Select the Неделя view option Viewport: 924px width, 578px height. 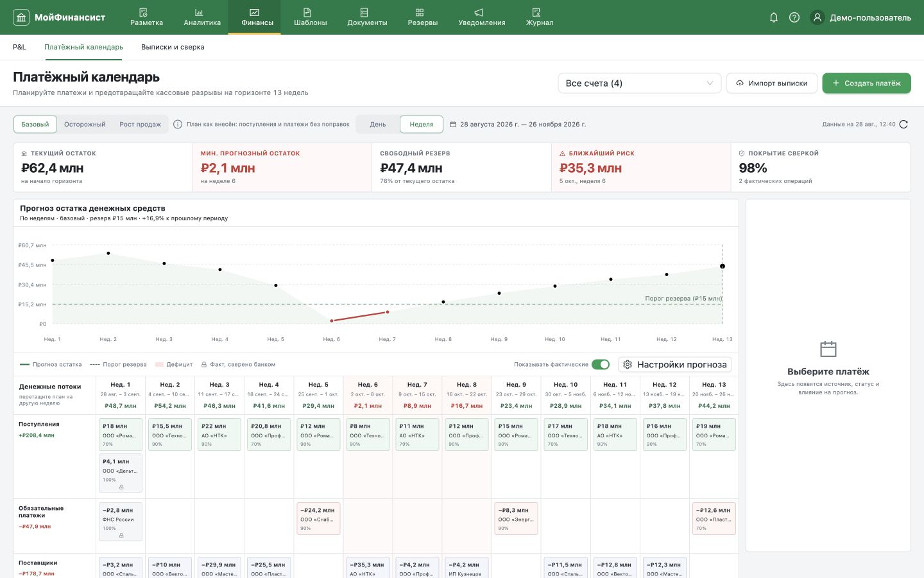(422, 125)
